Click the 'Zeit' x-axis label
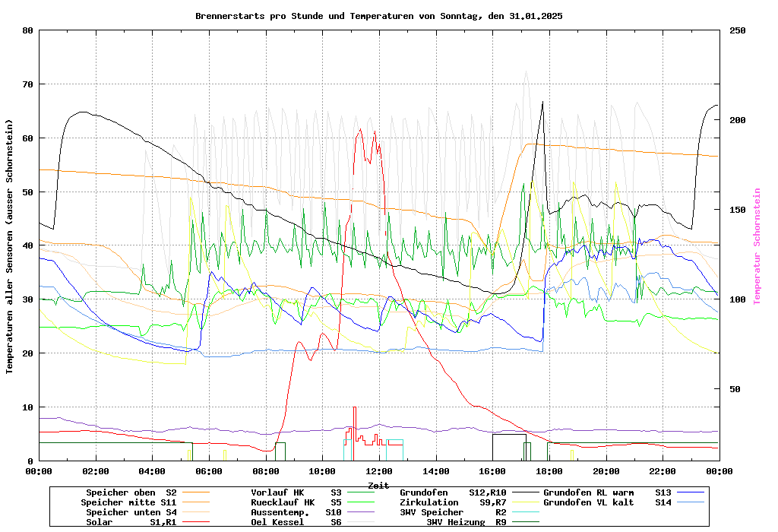778x532 pixels. coord(378,485)
